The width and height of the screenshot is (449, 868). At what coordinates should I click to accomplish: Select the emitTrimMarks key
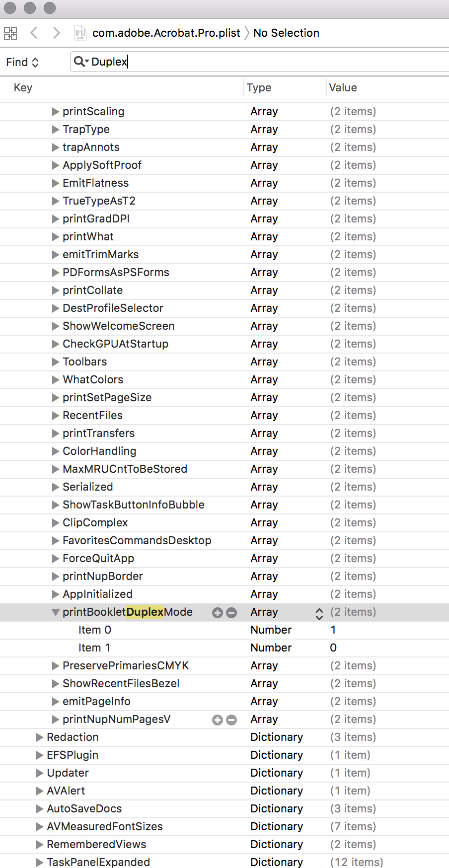[x=100, y=254]
